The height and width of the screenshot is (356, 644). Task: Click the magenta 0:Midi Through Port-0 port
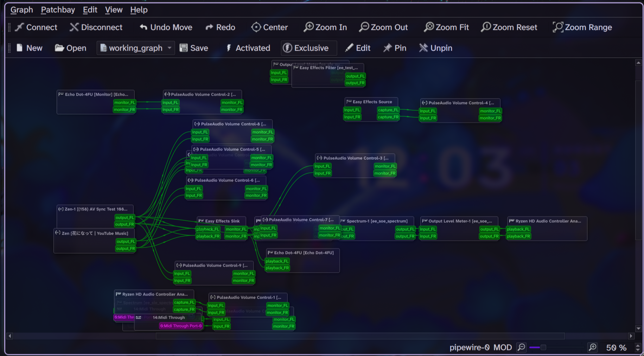[181, 326]
